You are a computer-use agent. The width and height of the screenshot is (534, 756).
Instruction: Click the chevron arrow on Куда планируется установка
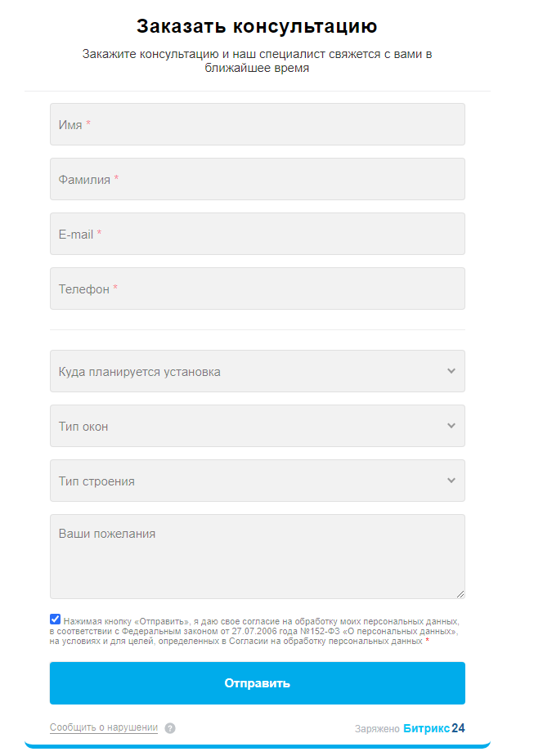(451, 371)
